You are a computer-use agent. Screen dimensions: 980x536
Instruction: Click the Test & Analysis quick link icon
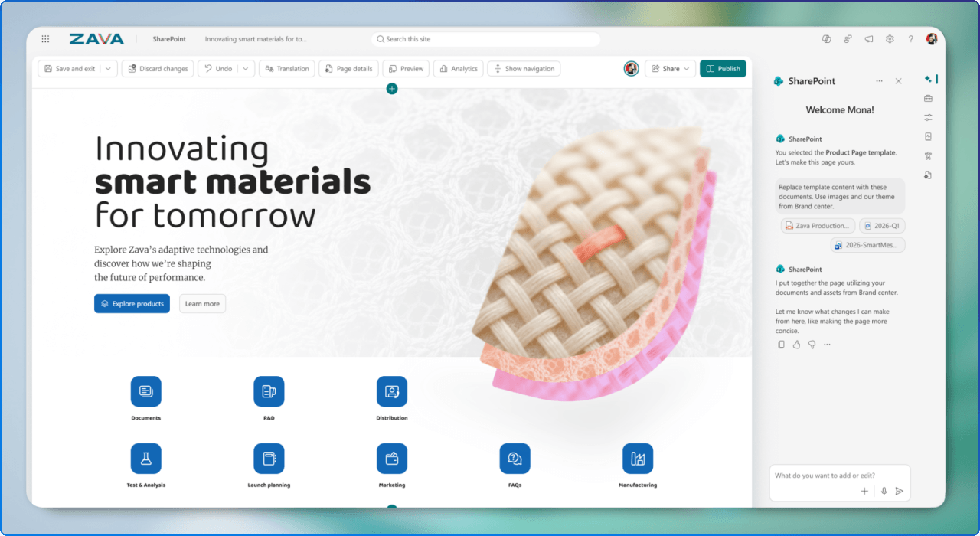tap(146, 459)
